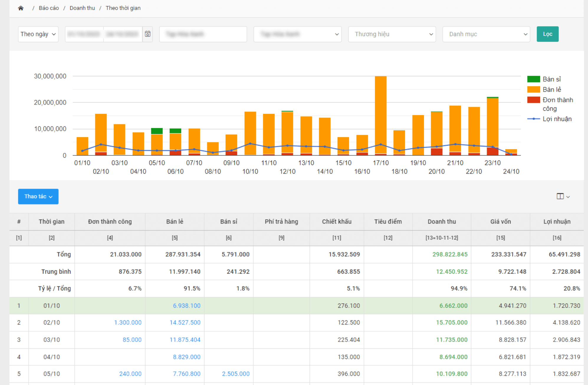Image resolution: width=588 pixels, height=385 pixels.
Task: Click the green Bán sỉ segment on 05/10
Action: (157, 131)
